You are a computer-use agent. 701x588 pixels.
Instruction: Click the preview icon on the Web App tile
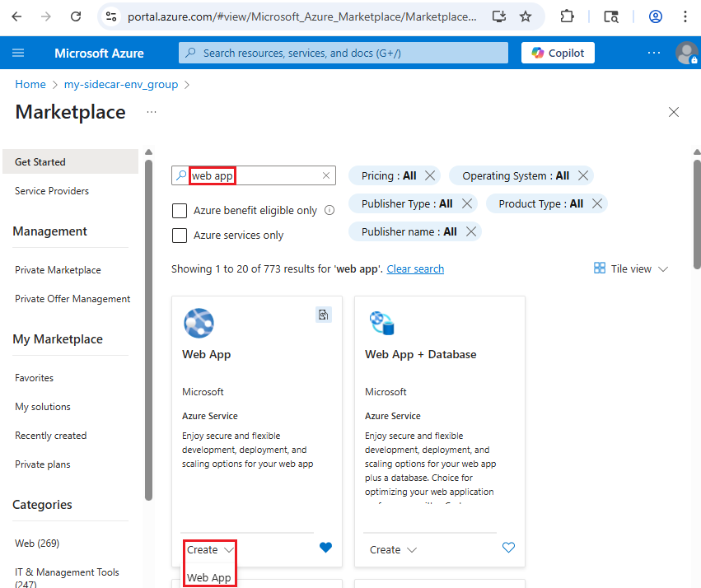coord(323,315)
